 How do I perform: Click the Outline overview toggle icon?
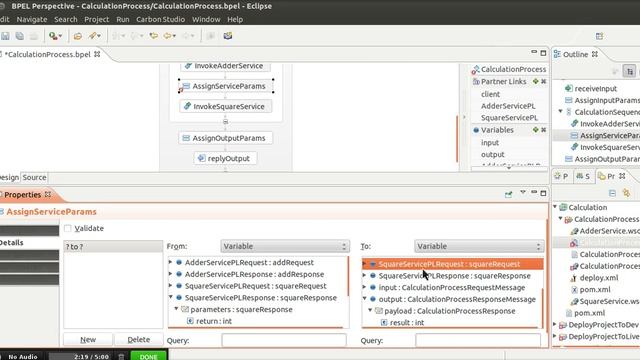(x=630, y=71)
